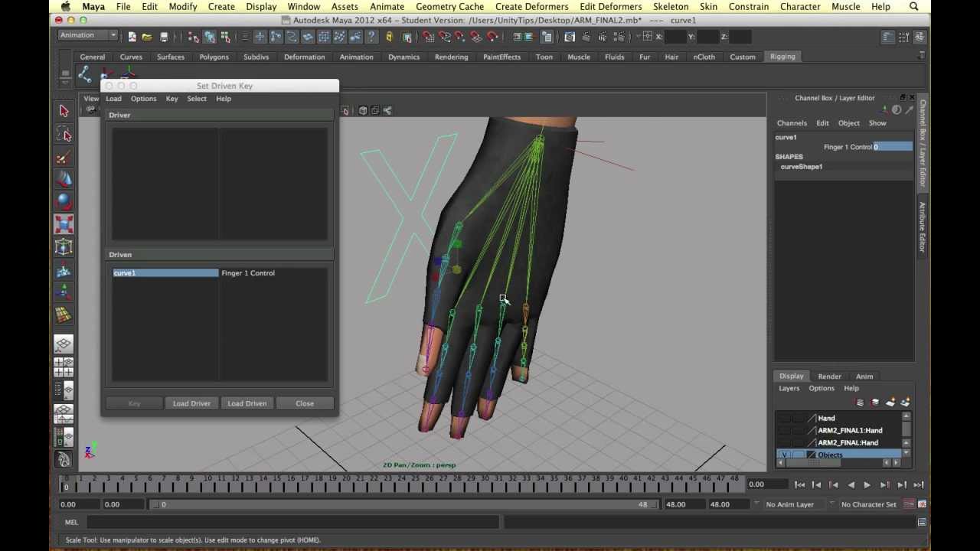Click the animation range slider bar
Screen dimensions: 980x551
click(403, 504)
